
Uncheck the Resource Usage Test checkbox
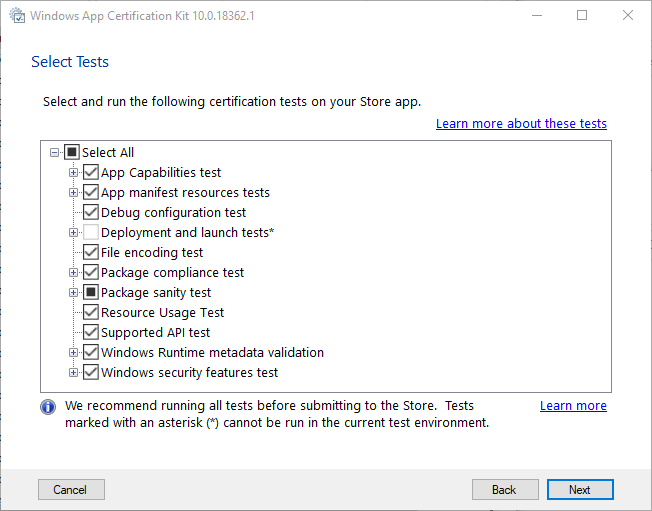tap(91, 312)
